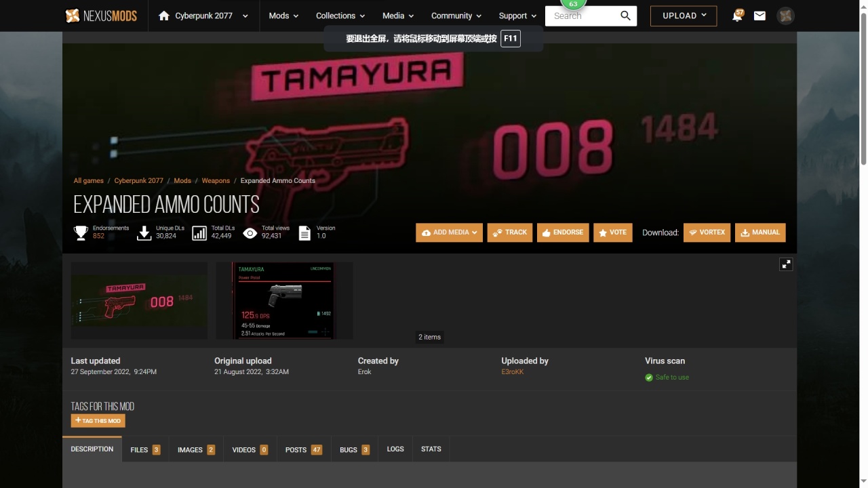This screenshot has height=488, width=868.
Task: Switch to the IMAGES tab
Action: (x=196, y=449)
